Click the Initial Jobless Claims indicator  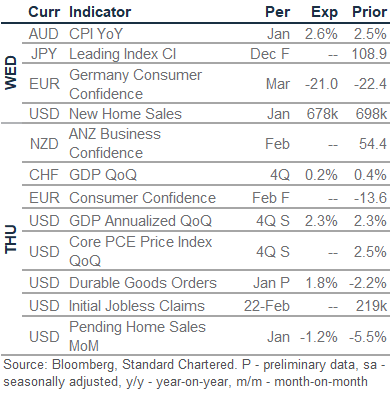[x=136, y=306]
